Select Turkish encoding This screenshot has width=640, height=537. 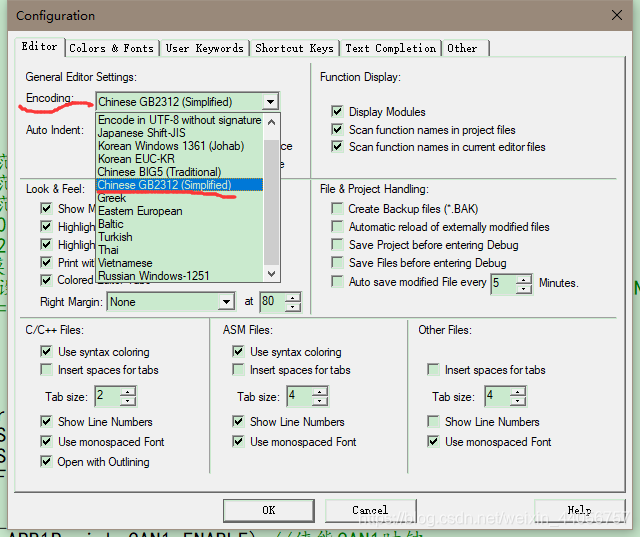click(x=180, y=237)
